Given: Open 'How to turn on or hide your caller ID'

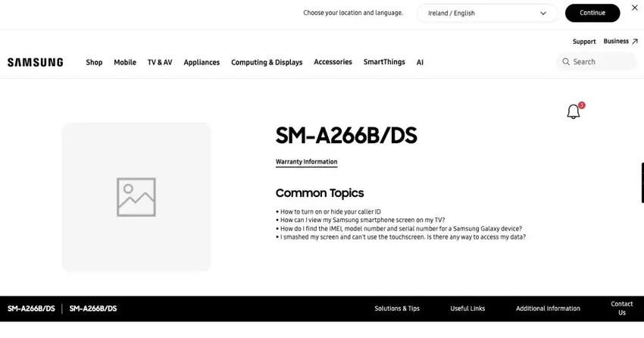Looking at the screenshot, I should pos(330,212).
